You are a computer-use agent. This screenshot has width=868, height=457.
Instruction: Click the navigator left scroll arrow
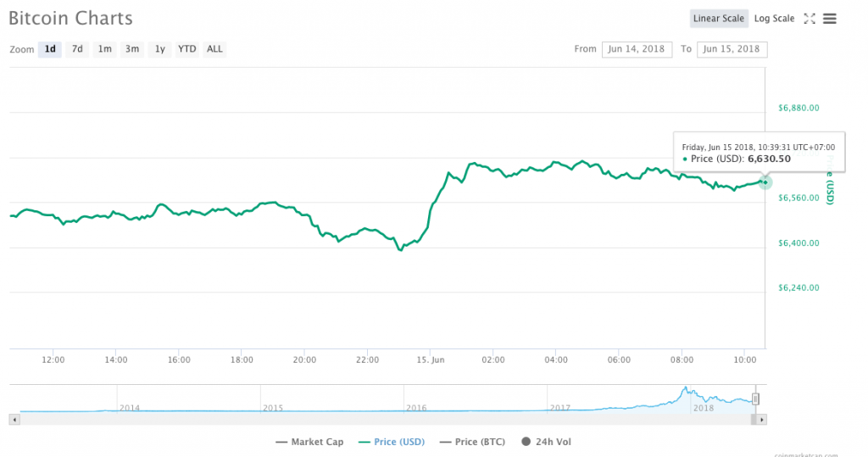[x=14, y=419]
